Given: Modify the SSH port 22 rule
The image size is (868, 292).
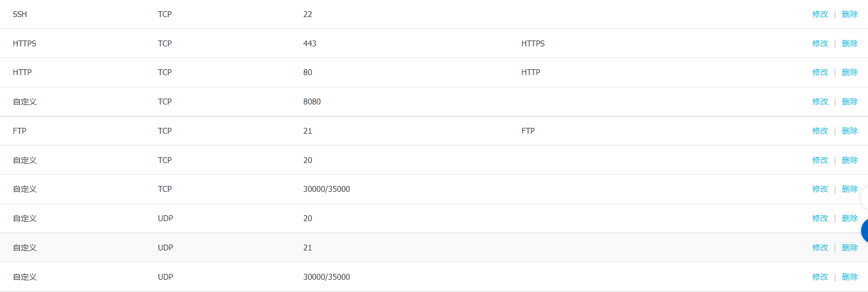Looking at the screenshot, I should (x=820, y=14).
